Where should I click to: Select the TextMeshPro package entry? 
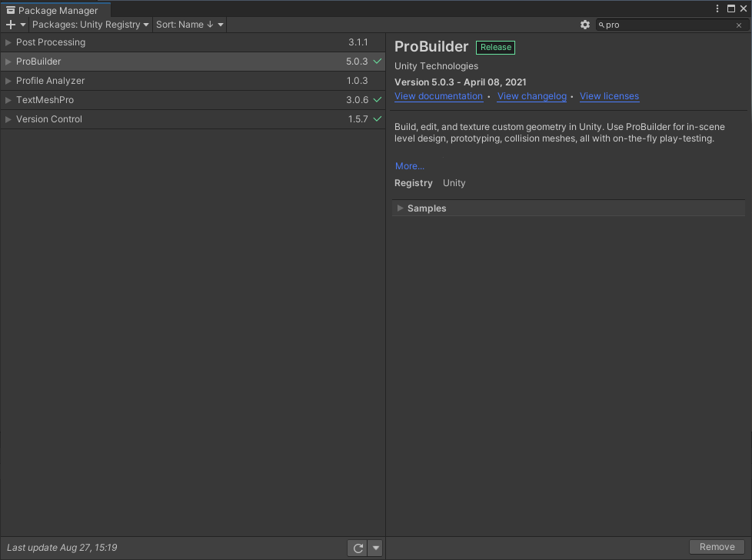[45, 100]
